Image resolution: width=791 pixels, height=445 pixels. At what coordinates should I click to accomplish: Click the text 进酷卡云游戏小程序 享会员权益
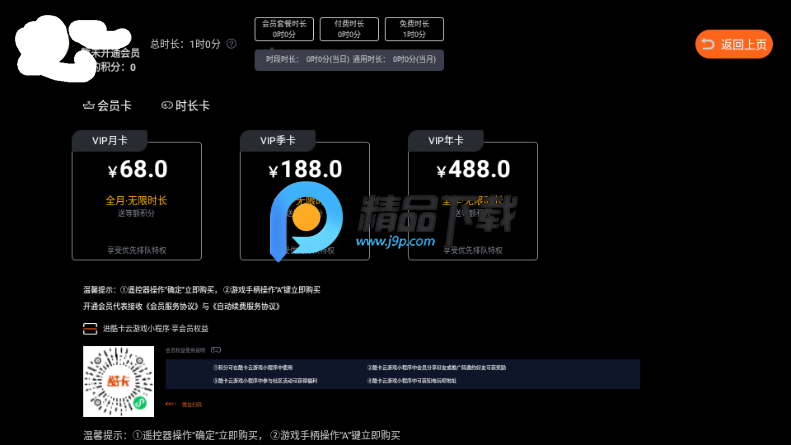[x=155, y=328]
